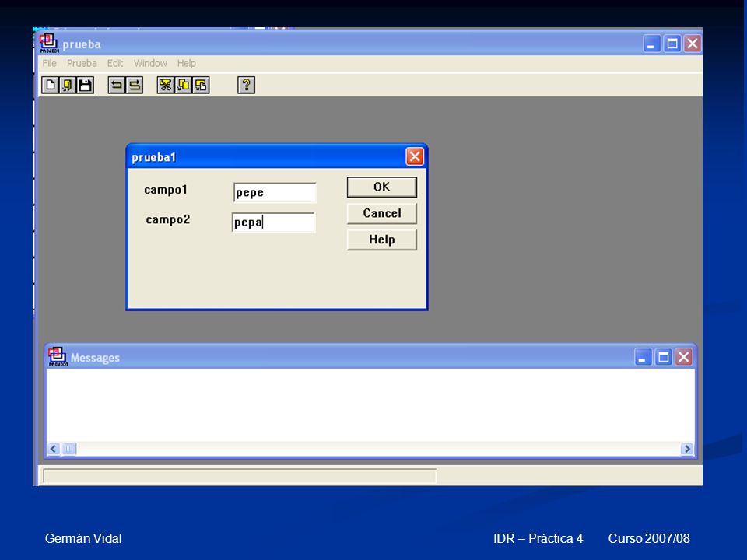Click the Open file toolbar icon
The width and height of the screenshot is (747, 560).
point(67,86)
